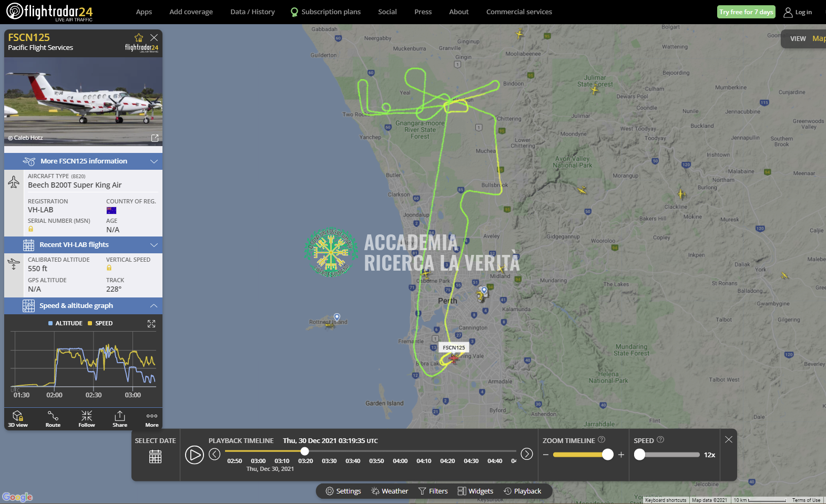Open the 3D view of the flight
Viewport: 826px width, 504px height.
pos(17,418)
